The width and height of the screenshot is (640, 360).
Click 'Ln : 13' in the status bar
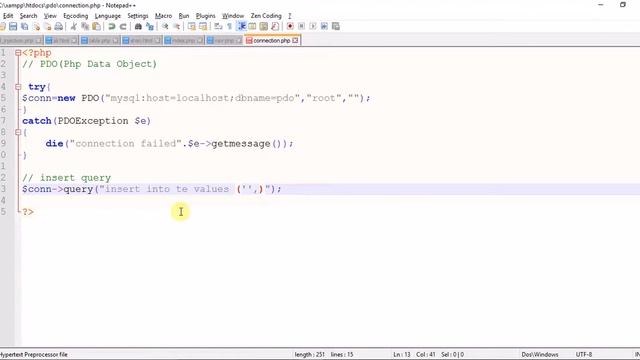click(x=402, y=355)
